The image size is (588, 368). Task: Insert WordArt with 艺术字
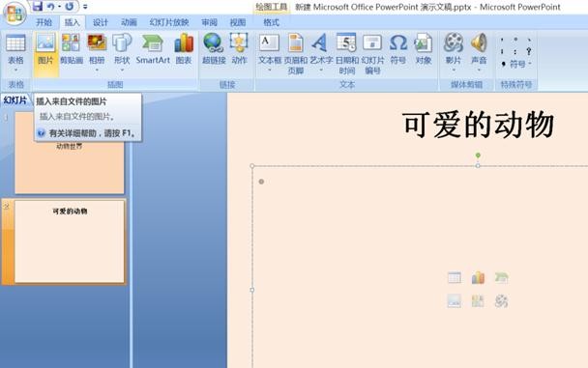click(321, 53)
